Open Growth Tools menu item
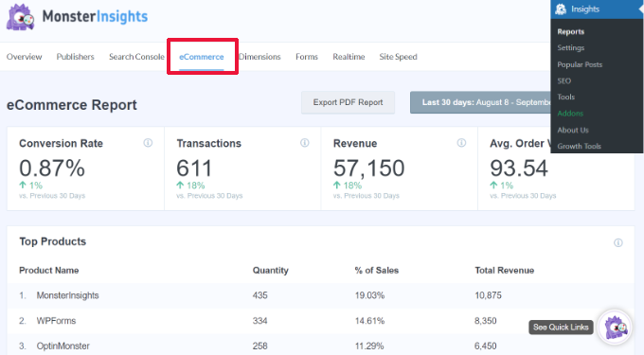 [x=579, y=146]
